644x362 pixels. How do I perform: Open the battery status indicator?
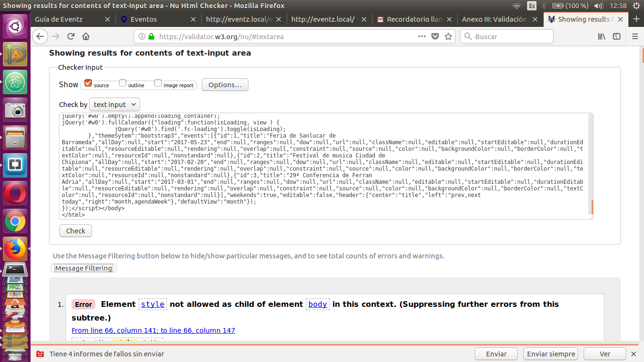pos(570,6)
